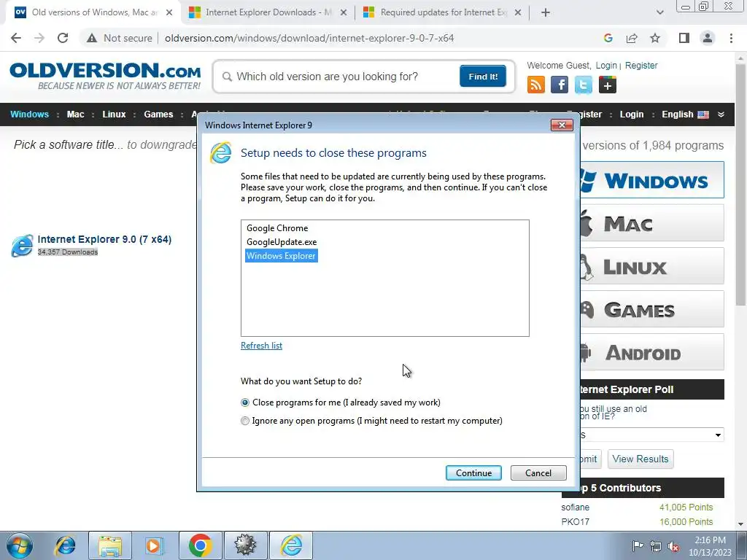The height and width of the screenshot is (560, 747).
Task: Select GoogleUpdate.exe in the programs list
Action: point(282,242)
